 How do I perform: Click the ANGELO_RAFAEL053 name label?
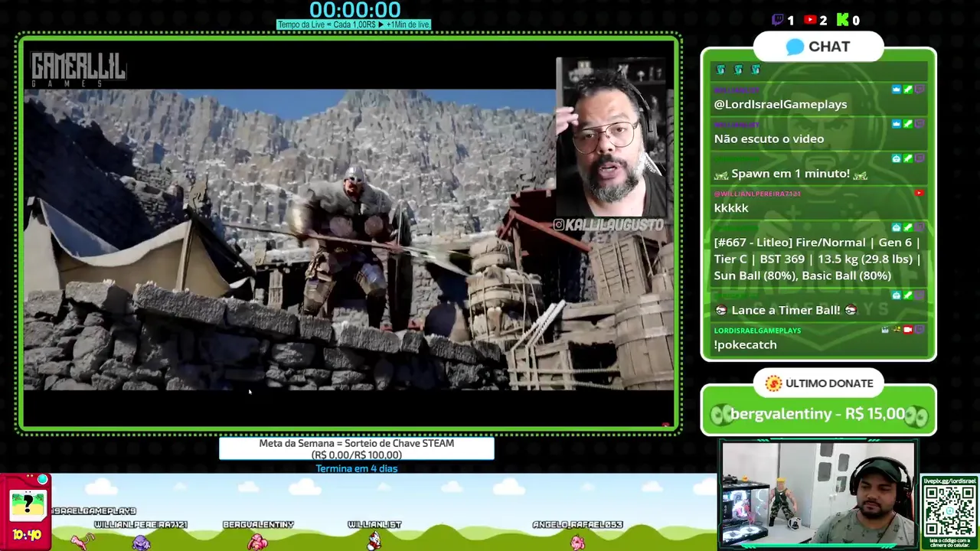[x=577, y=525]
